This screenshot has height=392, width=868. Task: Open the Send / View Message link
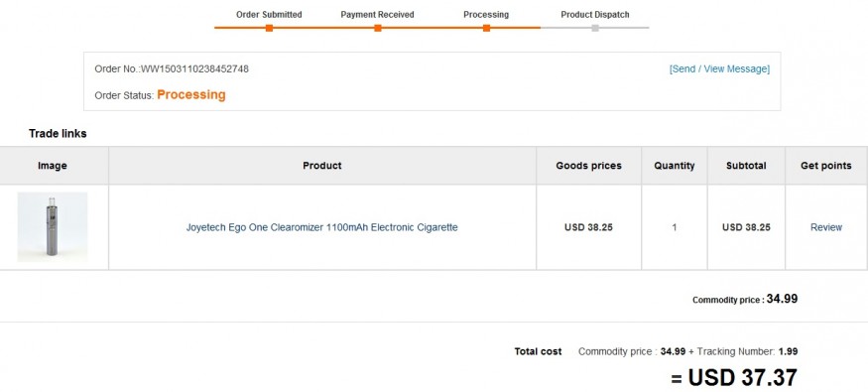pos(719,69)
